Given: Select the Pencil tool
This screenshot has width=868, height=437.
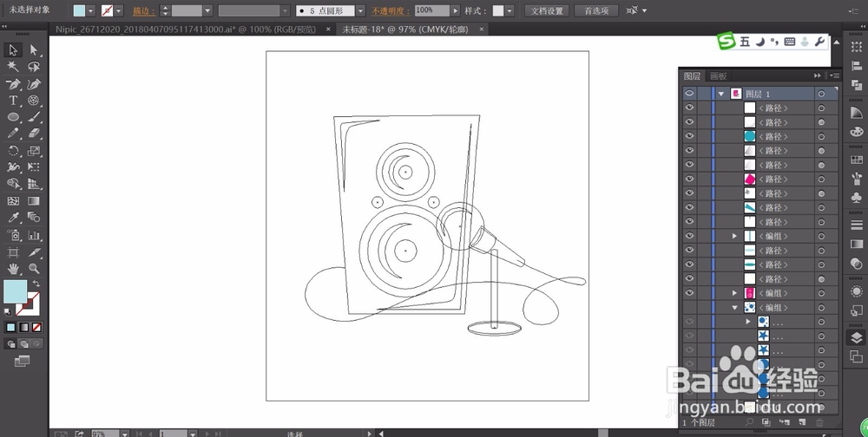Looking at the screenshot, I should (13, 134).
